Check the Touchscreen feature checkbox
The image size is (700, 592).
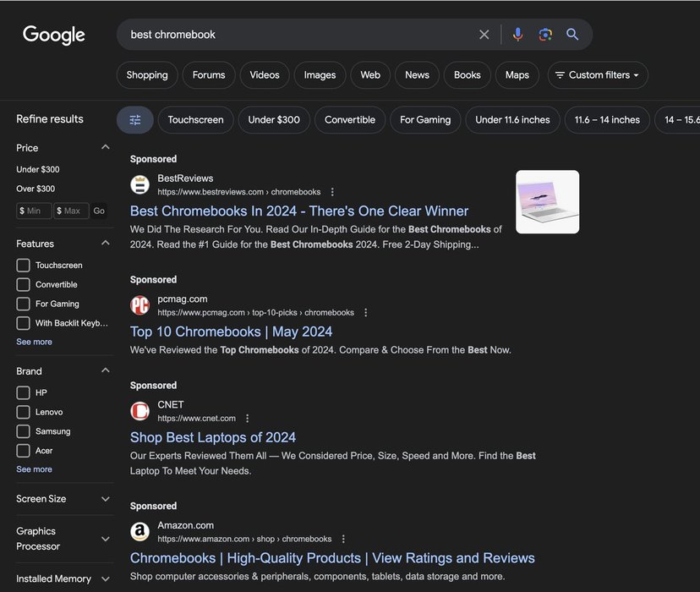pyautogui.click(x=24, y=266)
